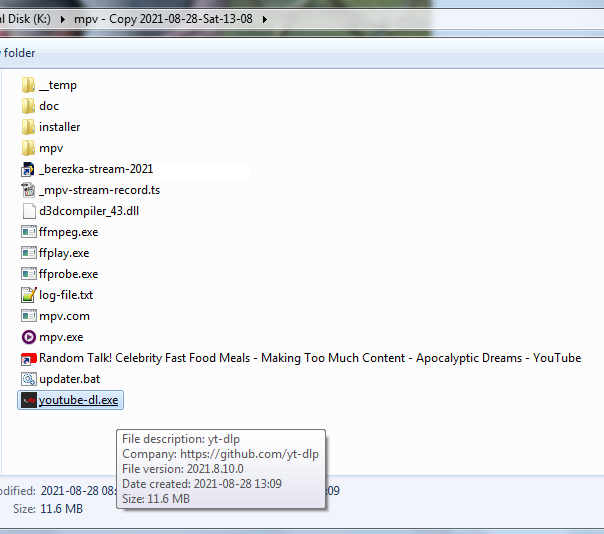604x534 pixels.
Task: Expand the arrow after the mpv - Copy folder path
Action: [265, 19]
